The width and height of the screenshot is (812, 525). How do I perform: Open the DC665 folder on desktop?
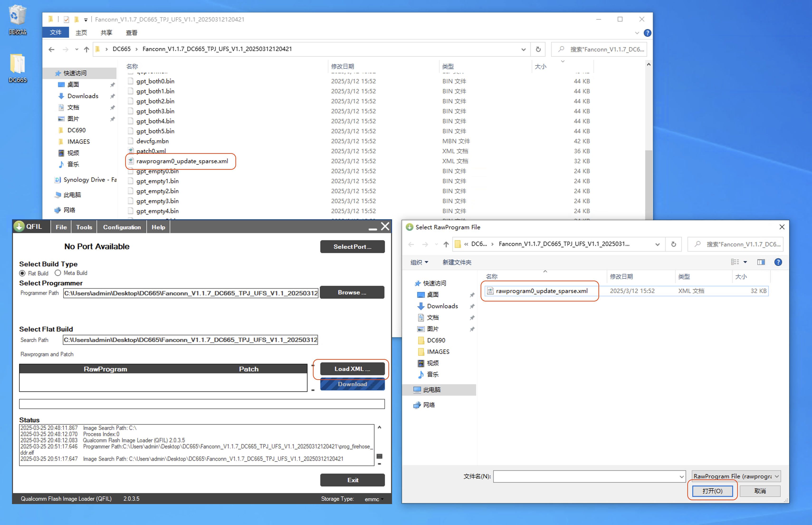coord(17,68)
